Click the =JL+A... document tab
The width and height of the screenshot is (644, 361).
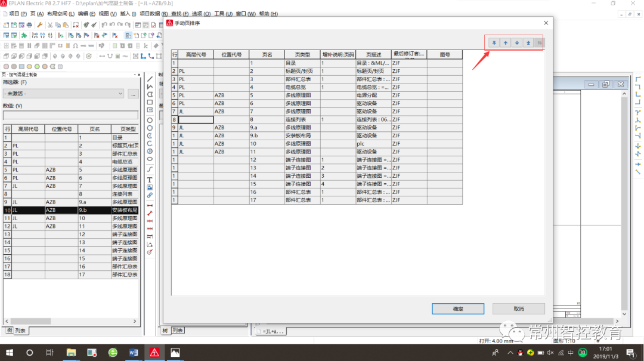[x=270, y=331]
